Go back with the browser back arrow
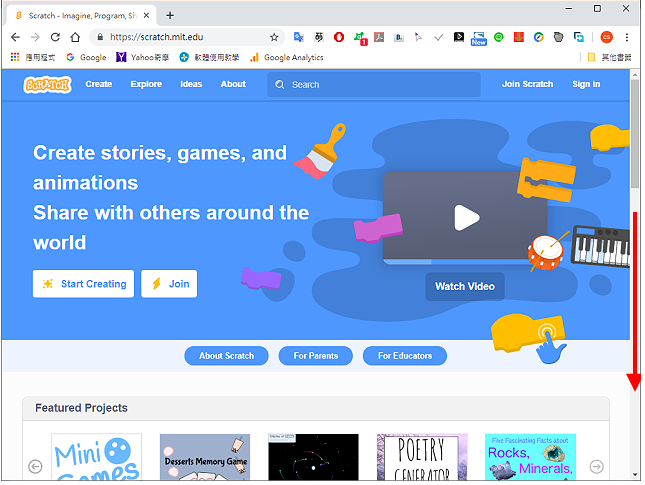Image resolution: width=645 pixels, height=485 pixels. (16, 37)
